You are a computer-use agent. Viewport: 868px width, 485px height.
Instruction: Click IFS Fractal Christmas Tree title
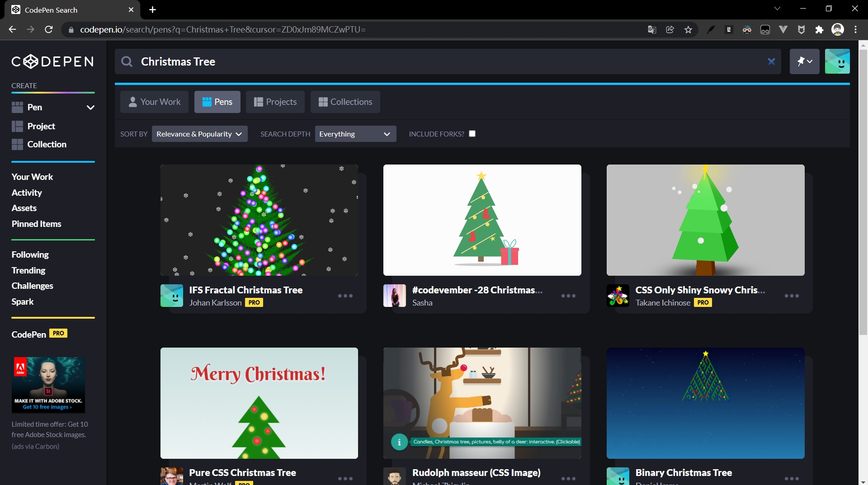pos(246,290)
